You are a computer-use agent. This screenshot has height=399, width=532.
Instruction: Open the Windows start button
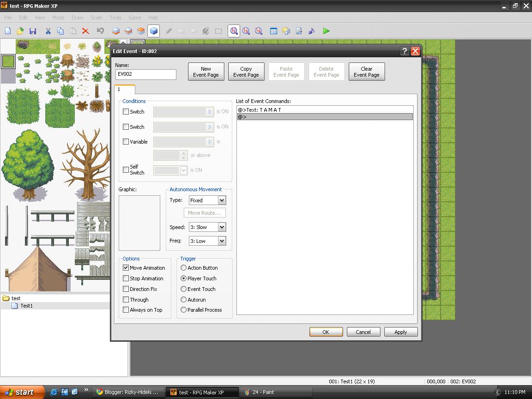(x=22, y=392)
